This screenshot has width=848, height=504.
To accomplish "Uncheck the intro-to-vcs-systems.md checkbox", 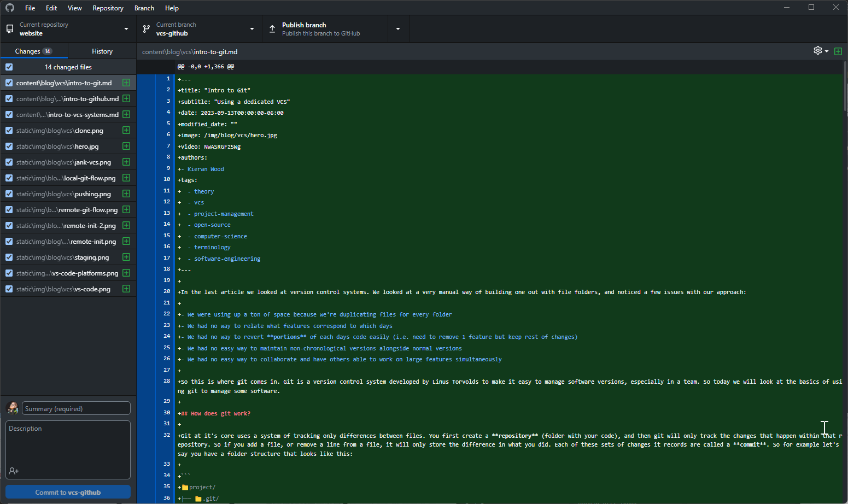I will (9, 115).
